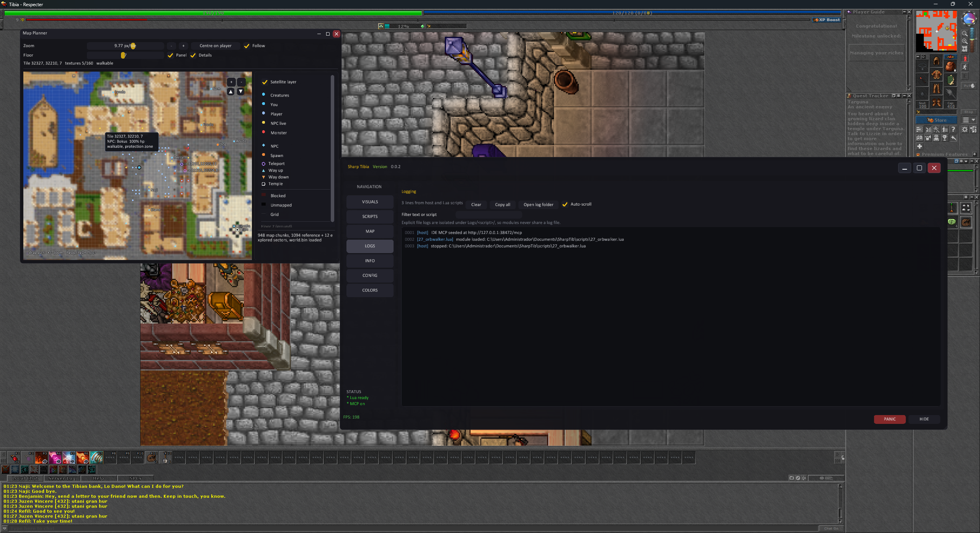This screenshot has height=533, width=980.
Task: Select the leather helmet equipment slot
Action: pos(936,61)
